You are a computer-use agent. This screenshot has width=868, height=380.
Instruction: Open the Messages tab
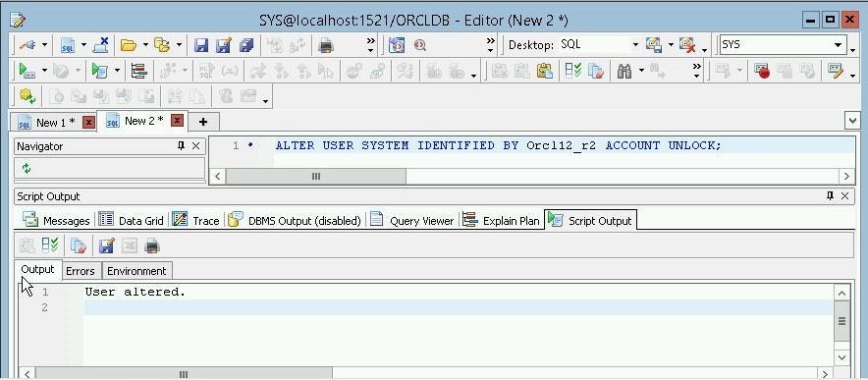(56, 221)
